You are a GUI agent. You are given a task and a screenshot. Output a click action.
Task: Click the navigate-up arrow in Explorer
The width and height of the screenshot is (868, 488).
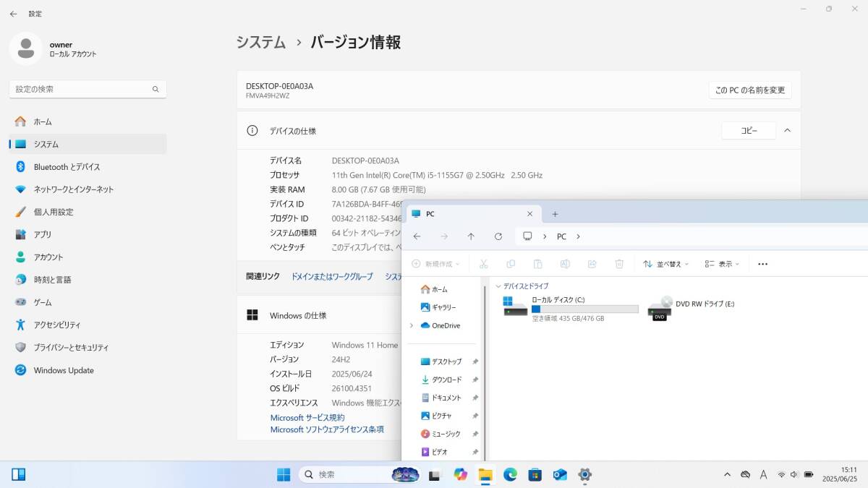[471, 236]
